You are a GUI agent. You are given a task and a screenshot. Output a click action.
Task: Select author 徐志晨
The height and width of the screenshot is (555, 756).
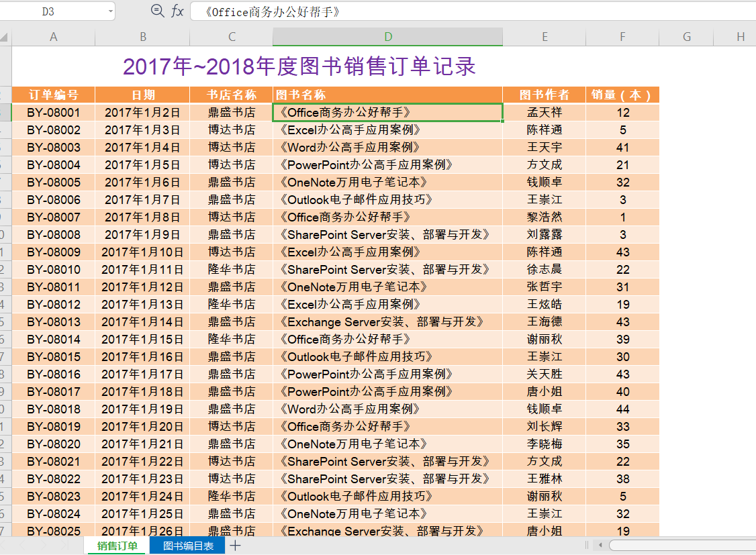click(x=545, y=270)
